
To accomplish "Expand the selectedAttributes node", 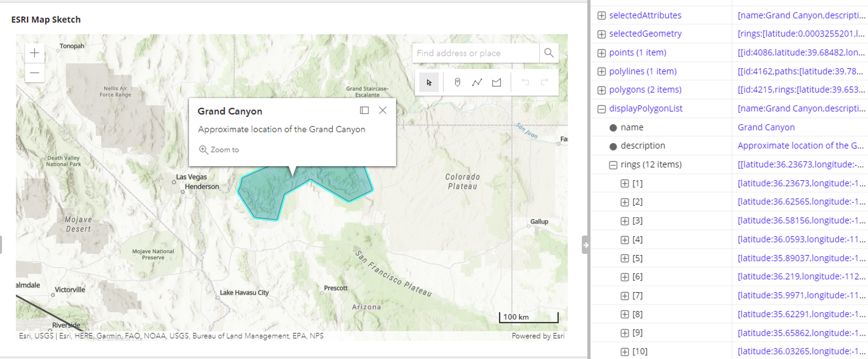I will pos(601,16).
